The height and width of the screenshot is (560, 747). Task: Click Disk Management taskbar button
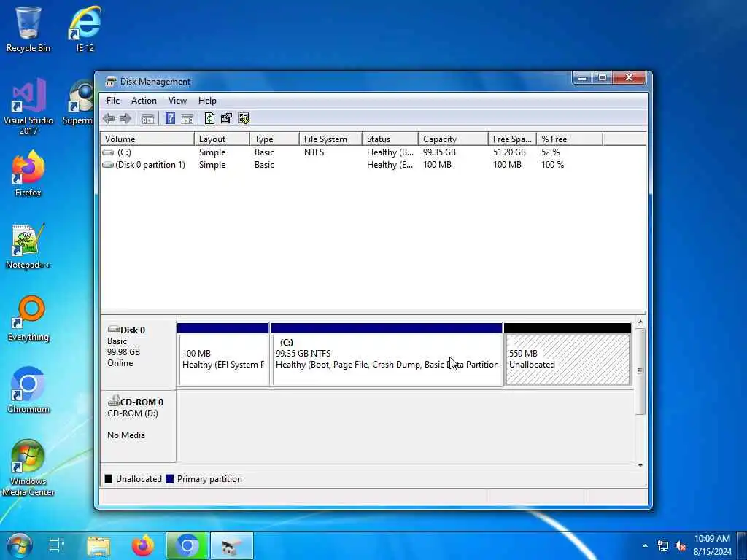click(231, 545)
